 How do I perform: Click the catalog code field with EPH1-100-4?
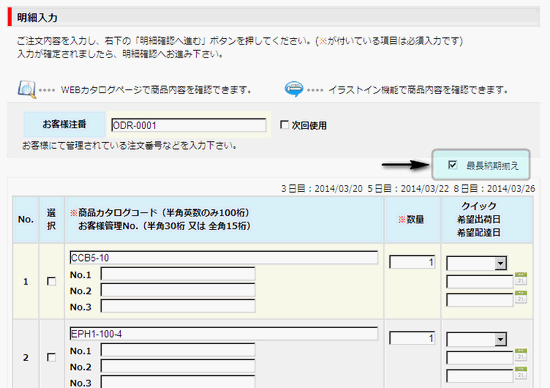[224, 334]
